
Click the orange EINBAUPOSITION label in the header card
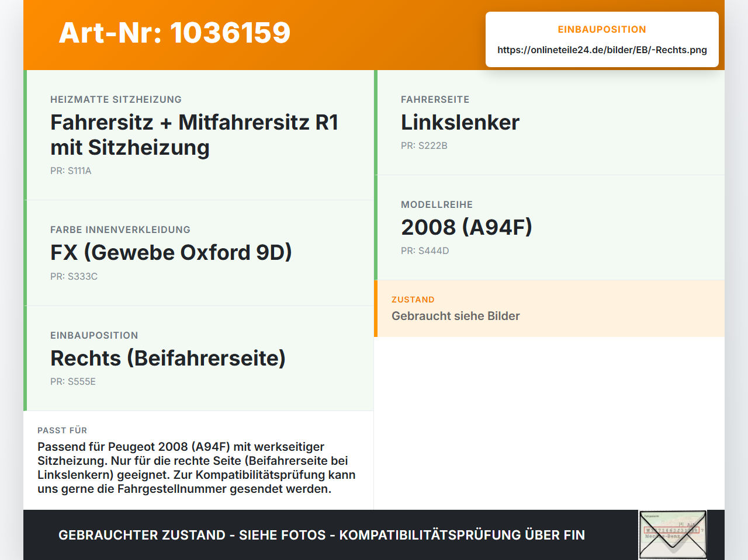pyautogui.click(x=602, y=29)
